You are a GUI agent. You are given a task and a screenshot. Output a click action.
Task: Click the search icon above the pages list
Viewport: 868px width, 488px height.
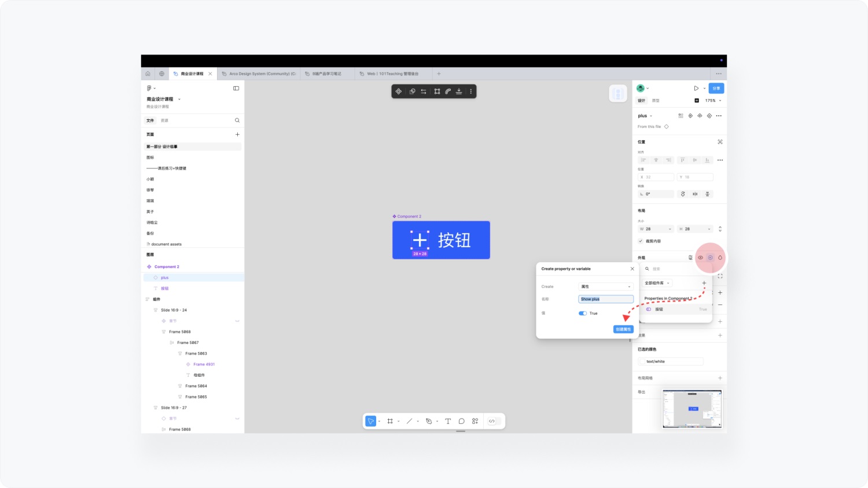point(237,120)
